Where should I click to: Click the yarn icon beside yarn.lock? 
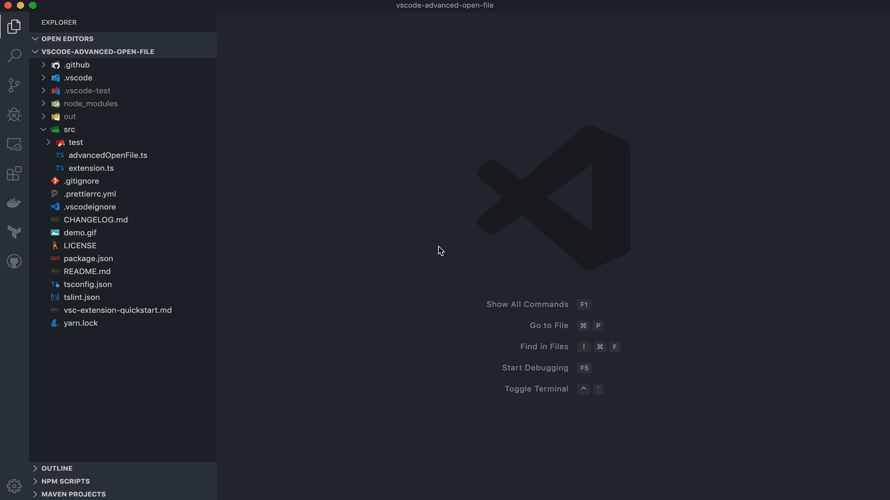click(x=55, y=323)
